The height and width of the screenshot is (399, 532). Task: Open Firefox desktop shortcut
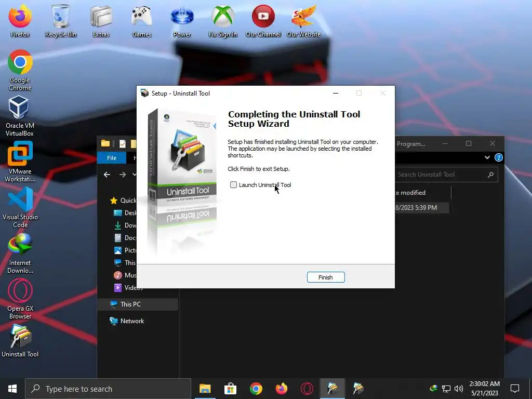tap(20, 21)
